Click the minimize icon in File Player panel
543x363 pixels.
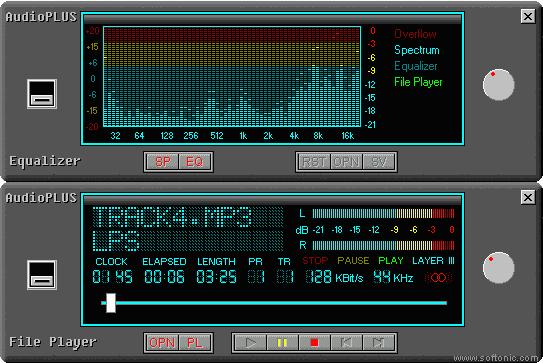[42, 275]
